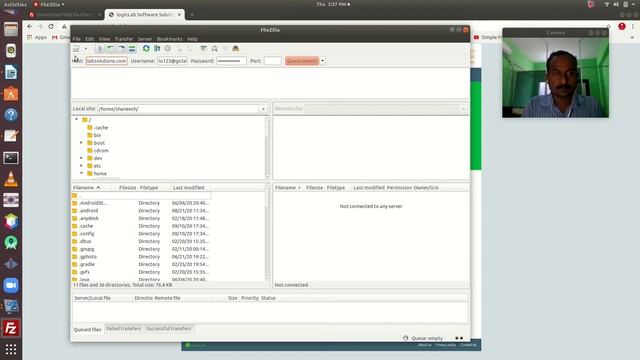Select the .anydesk directory row
The height and width of the screenshot is (360, 640).
(141, 218)
